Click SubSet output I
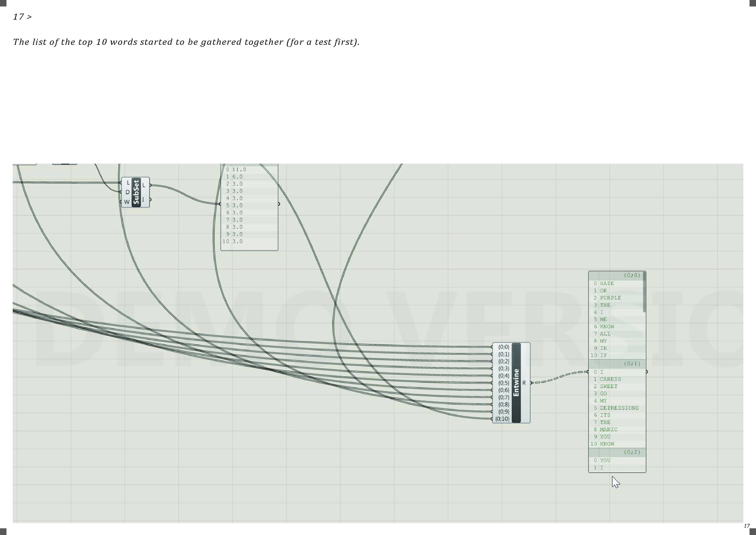 point(143,200)
